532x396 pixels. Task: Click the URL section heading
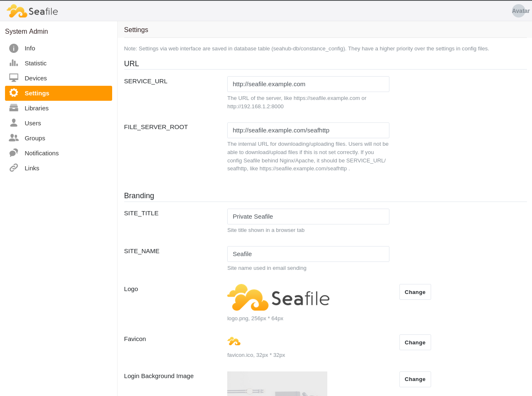pyautogui.click(x=131, y=64)
